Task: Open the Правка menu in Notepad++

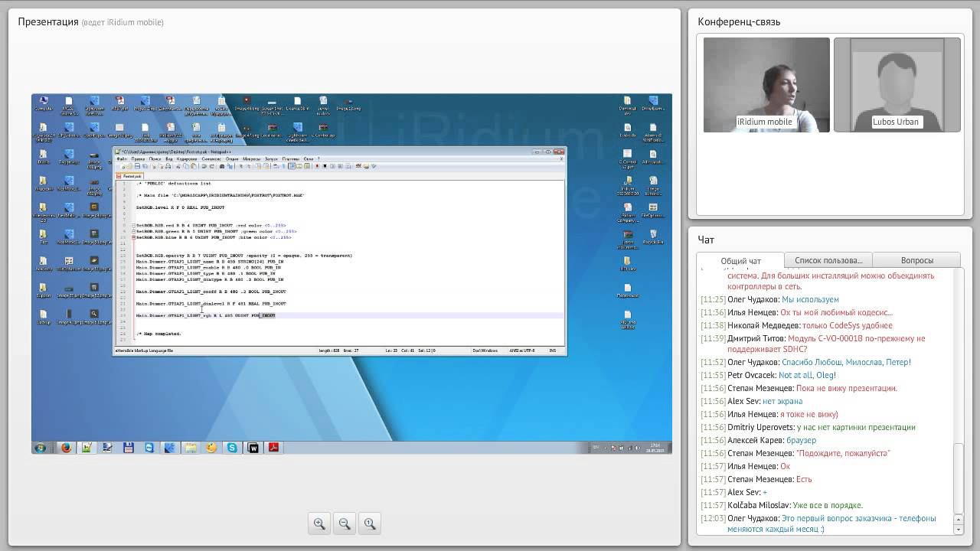Action: 138,159
